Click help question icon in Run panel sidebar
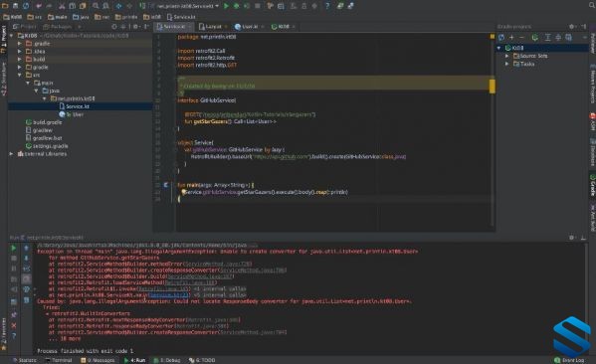The image size is (596, 364). tap(14, 336)
